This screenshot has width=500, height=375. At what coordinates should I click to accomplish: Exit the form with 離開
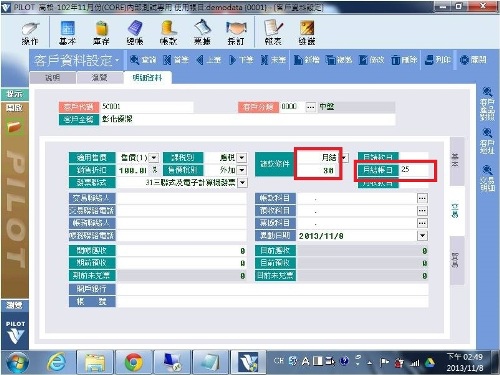coord(473,60)
